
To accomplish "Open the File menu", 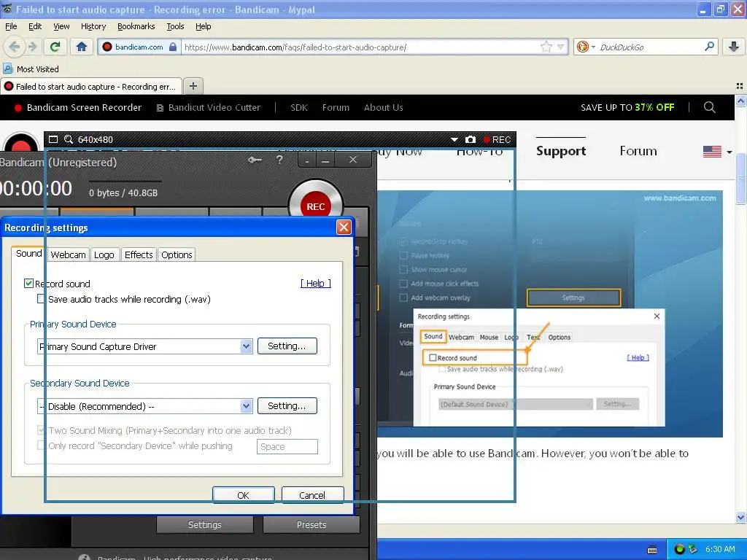I will 11,26.
